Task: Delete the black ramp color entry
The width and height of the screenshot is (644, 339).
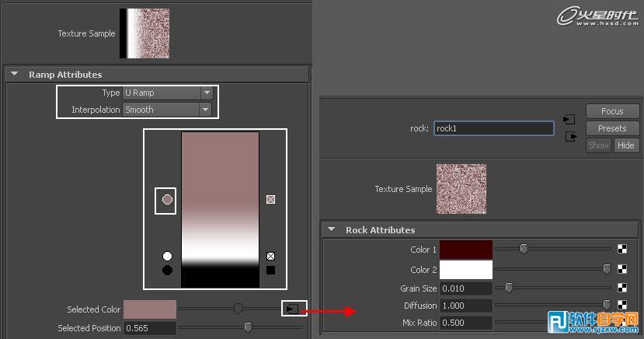Action: tap(270, 270)
